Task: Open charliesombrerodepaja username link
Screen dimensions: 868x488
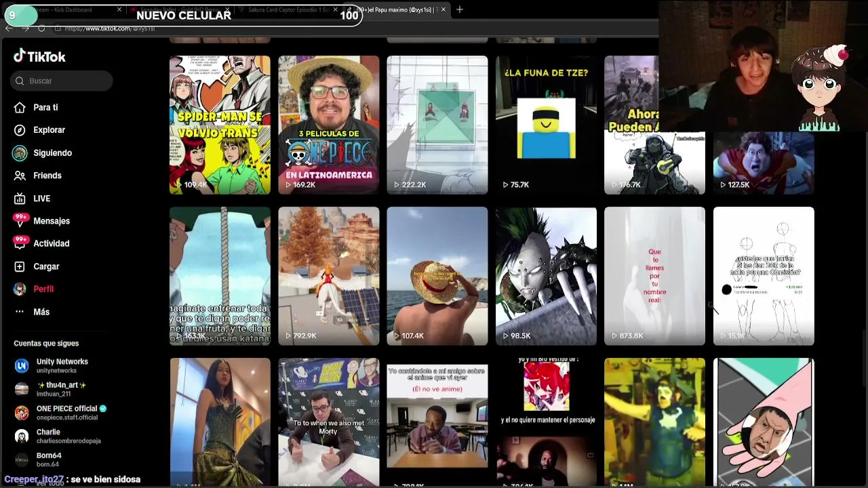Action: point(68,441)
